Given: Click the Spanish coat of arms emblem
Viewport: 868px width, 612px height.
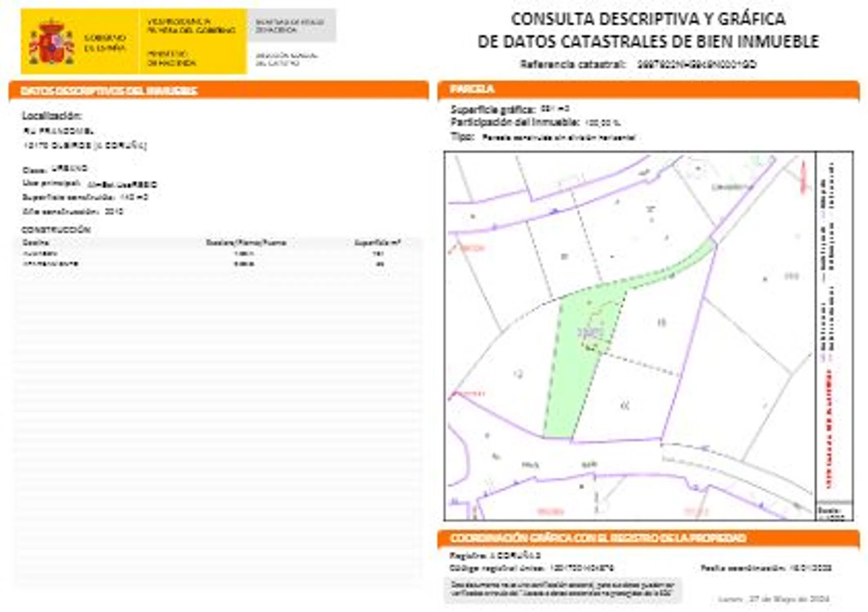Looking at the screenshot, I should pyautogui.click(x=51, y=42).
